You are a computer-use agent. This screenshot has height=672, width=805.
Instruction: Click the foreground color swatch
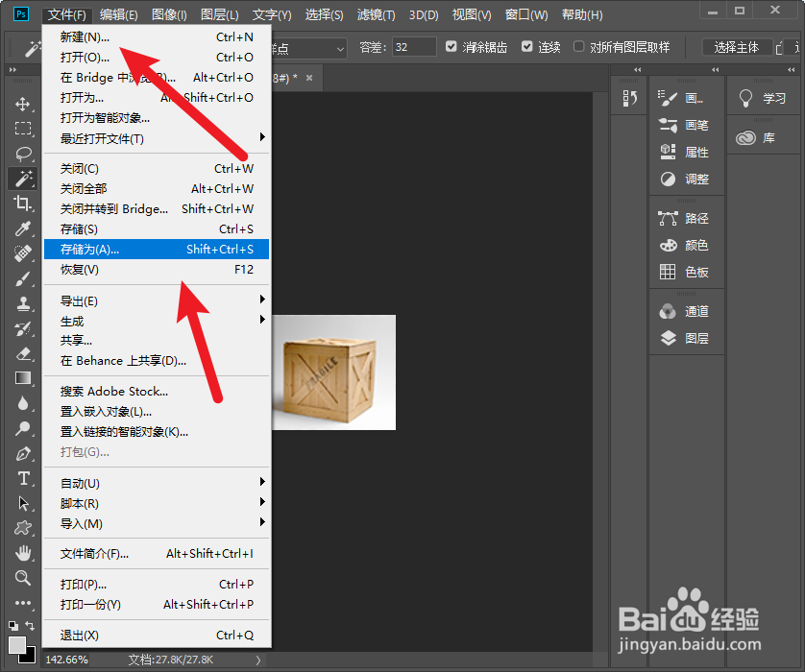pyautogui.click(x=17, y=644)
